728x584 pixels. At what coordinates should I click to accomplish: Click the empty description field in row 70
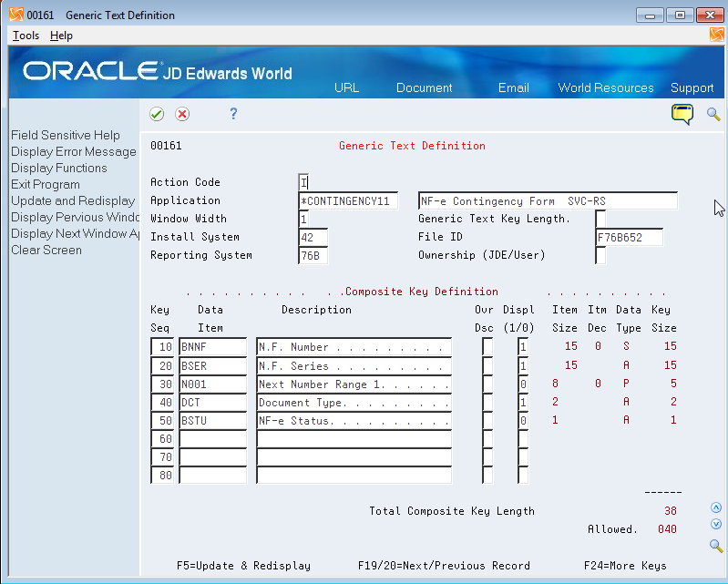coord(354,456)
